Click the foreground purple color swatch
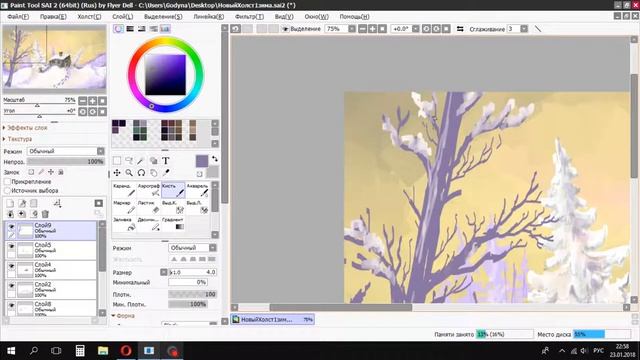Image resolution: width=640 pixels, height=360 pixels. coord(202,161)
